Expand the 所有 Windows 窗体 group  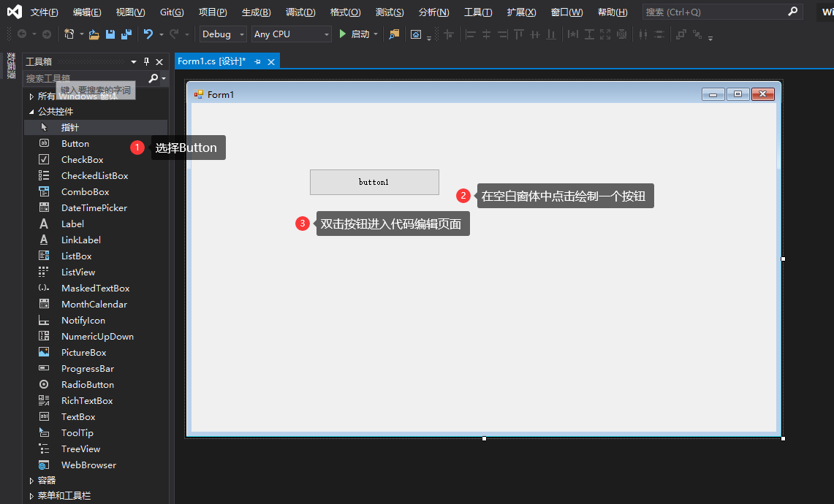31,96
